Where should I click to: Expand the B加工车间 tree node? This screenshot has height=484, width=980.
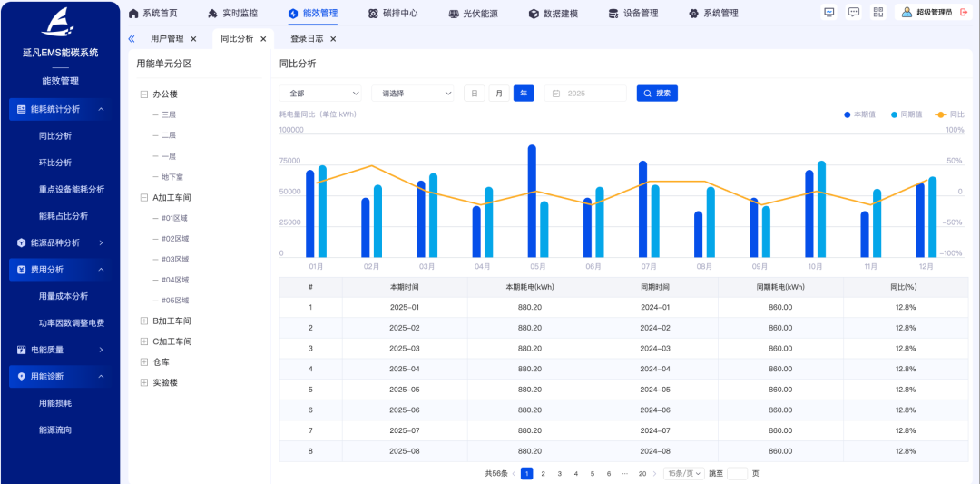tap(144, 321)
